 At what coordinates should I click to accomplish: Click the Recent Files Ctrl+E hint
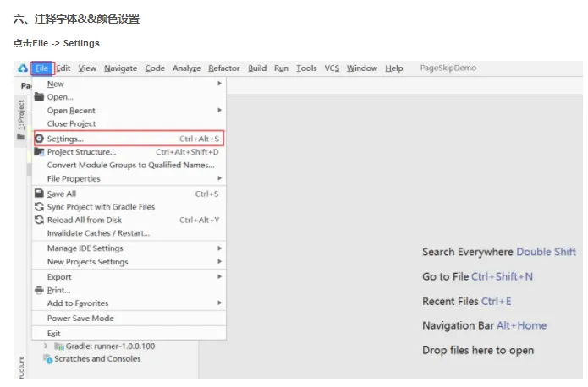point(466,301)
